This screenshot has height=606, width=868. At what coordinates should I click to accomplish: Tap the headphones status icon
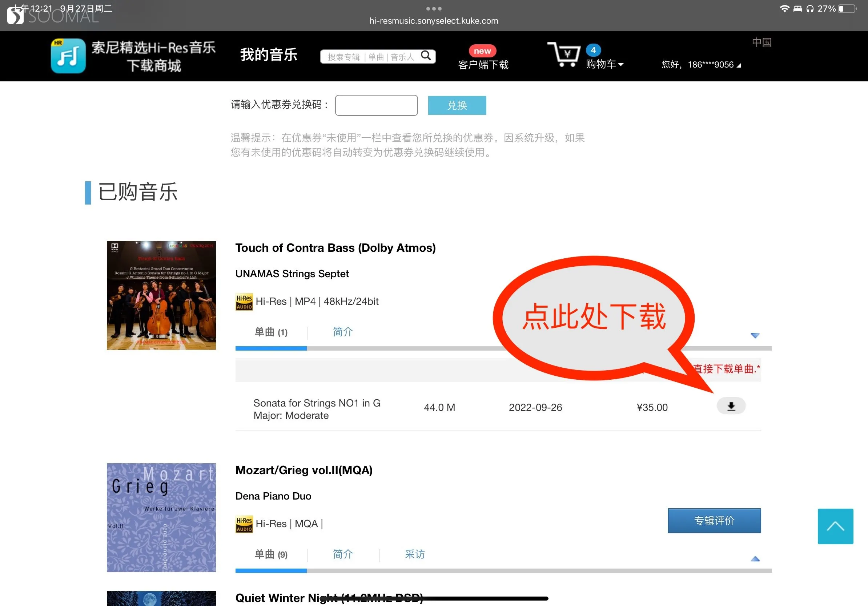[x=810, y=8]
